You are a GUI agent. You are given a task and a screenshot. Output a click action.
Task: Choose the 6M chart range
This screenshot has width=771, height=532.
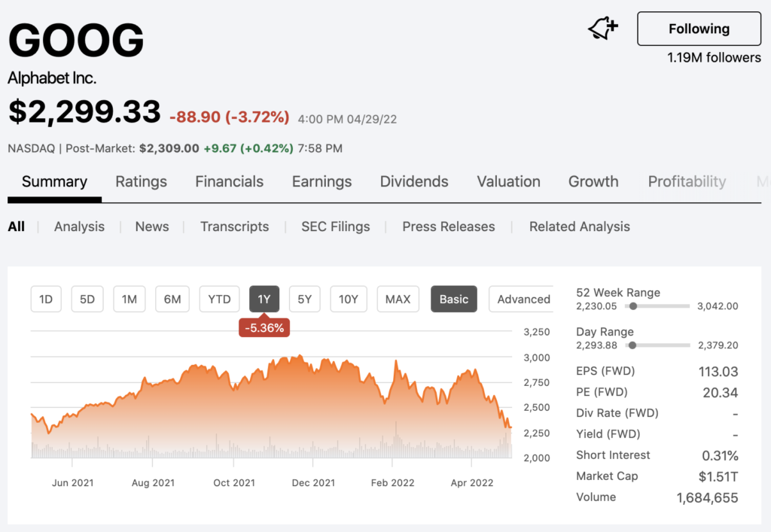(172, 299)
